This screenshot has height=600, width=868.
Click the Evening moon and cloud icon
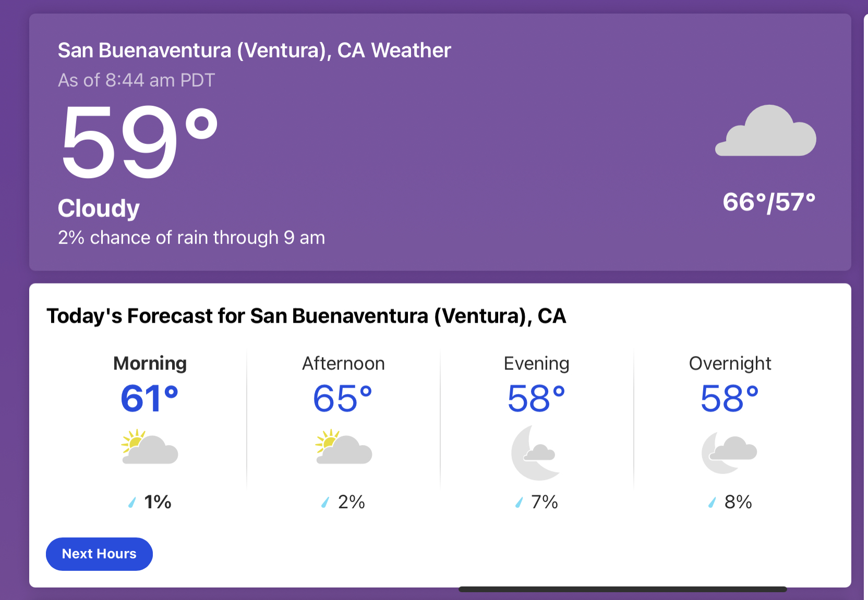pyautogui.click(x=535, y=452)
